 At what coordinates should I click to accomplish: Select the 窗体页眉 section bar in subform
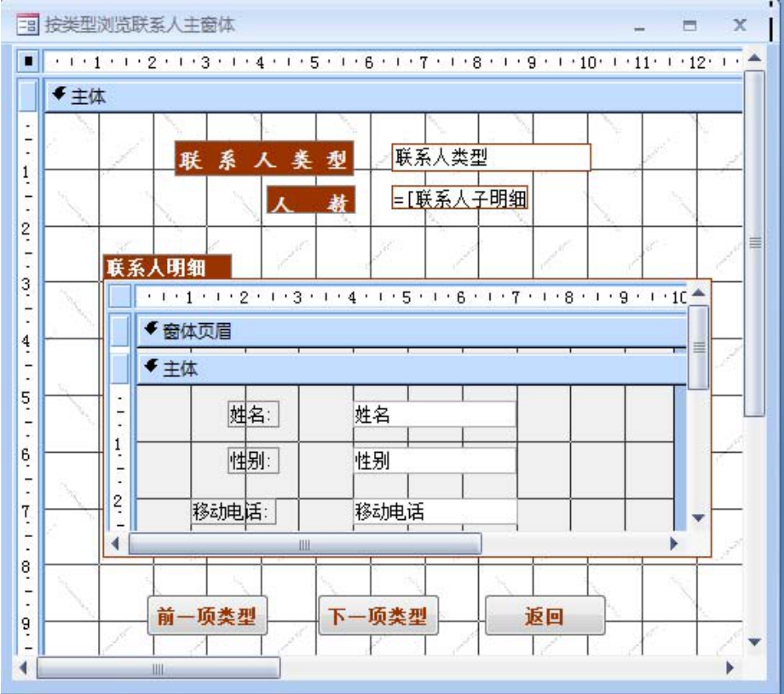(409, 331)
